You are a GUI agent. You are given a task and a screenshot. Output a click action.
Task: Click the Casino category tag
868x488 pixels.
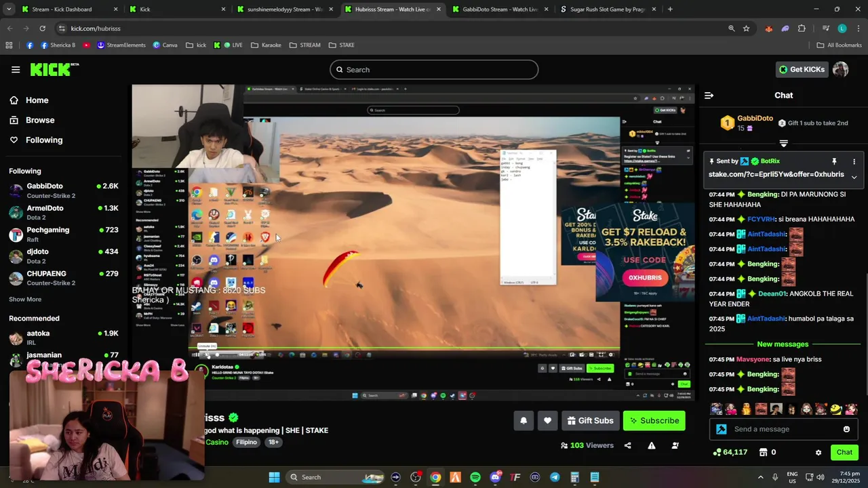point(217,442)
